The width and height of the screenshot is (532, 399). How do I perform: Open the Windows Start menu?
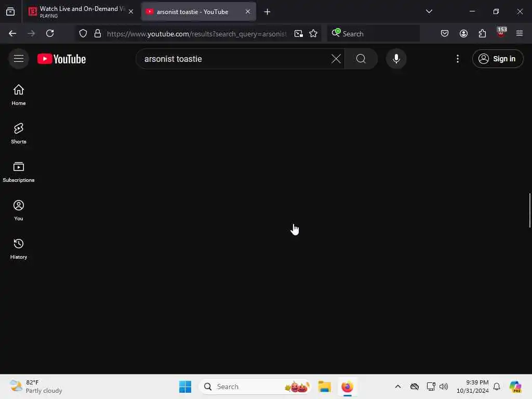tap(185, 387)
